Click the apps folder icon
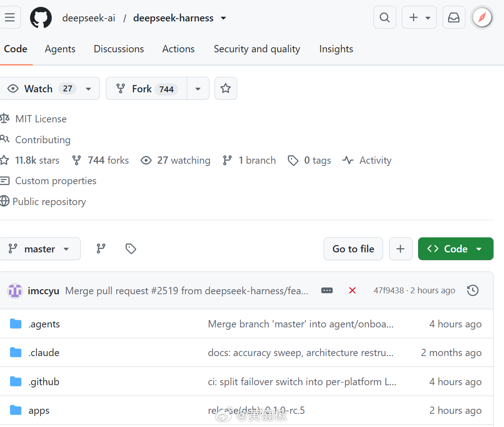504x427 pixels. (x=15, y=410)
